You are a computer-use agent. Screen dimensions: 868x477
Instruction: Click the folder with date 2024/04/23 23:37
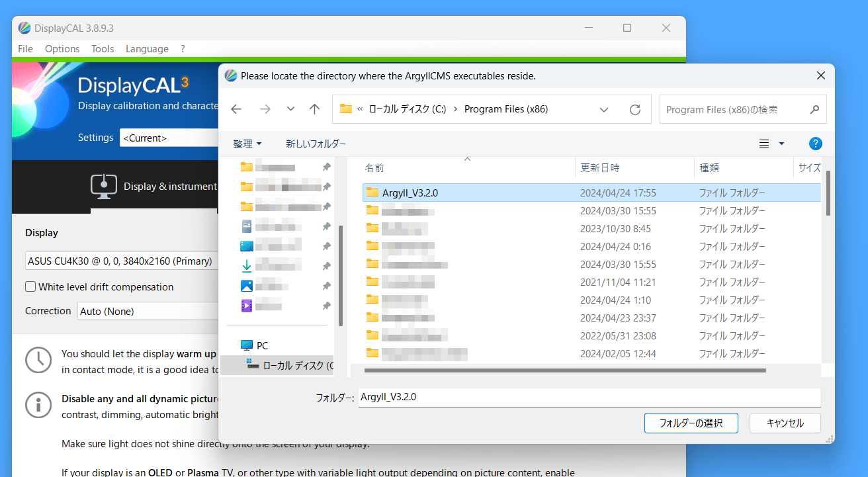click(x=591, y=318)
